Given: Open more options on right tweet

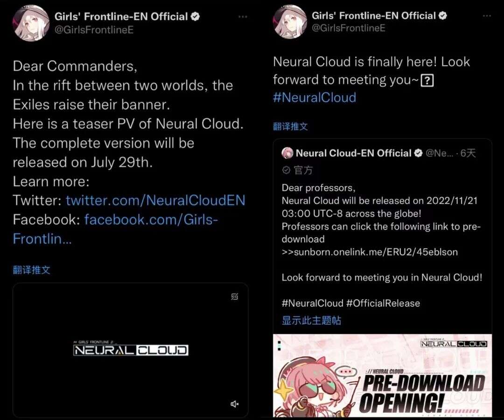Looking at the screenshot, I should tap(487, 16).
